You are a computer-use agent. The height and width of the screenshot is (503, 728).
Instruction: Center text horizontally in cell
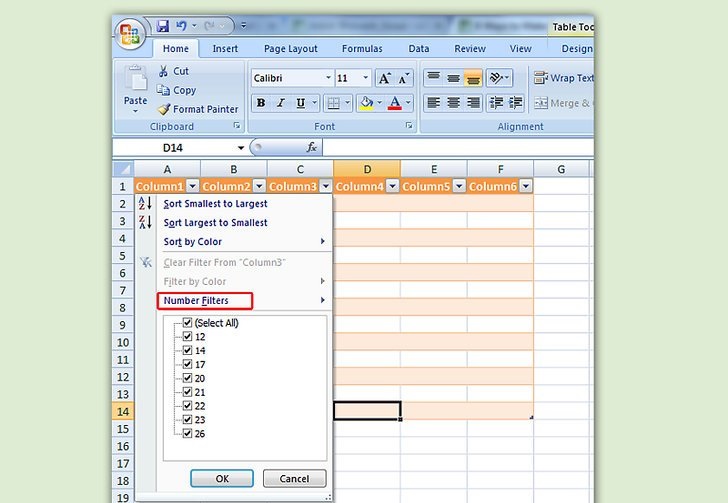coord(454,103)
